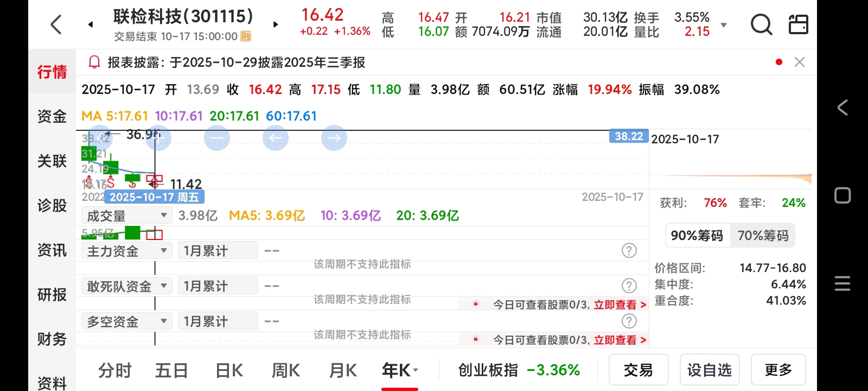Image resolution: width=868 pixels, height=391 pixels.
Task: Open the 敢死队资金 indicator dropdown
Action: 127,286
